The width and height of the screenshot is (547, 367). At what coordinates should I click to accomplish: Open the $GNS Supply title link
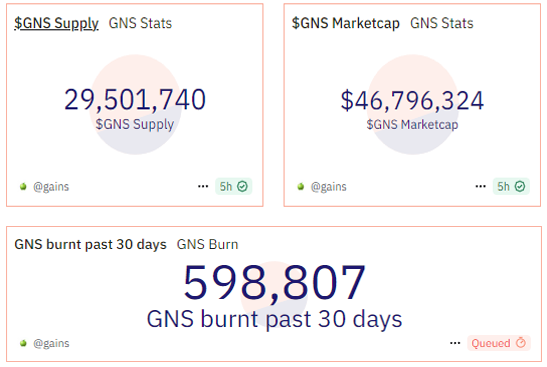[x=56, y=23]
